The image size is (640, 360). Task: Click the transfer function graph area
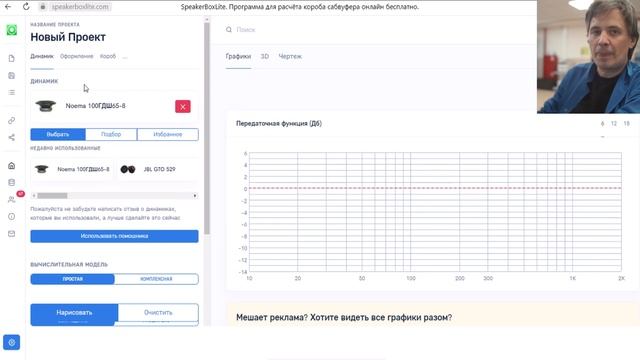pyautogui.click(x=435, y=212)
